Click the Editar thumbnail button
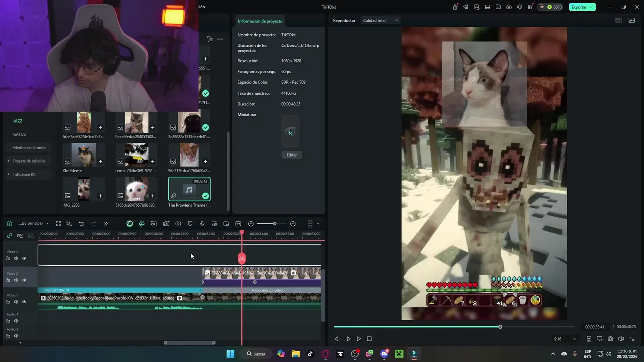Viewport: 644px width, 362px height. pyautogui.click(x=292, y=155)
